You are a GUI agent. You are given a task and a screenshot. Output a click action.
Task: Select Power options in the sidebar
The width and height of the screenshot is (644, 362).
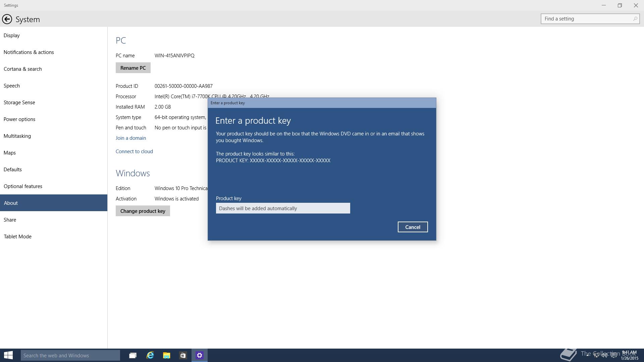pos(54,119)
